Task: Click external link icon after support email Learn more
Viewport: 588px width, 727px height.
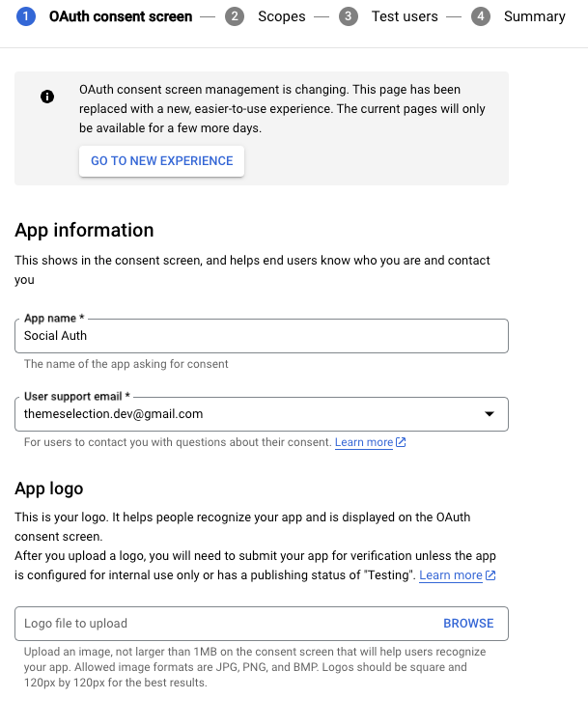Action: click(x=401, y=442)
